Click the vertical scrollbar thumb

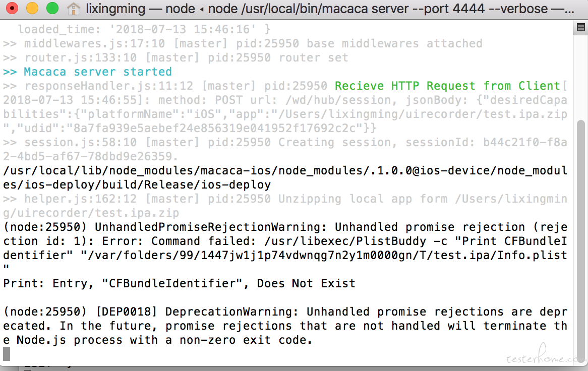[x=580, y=240]
